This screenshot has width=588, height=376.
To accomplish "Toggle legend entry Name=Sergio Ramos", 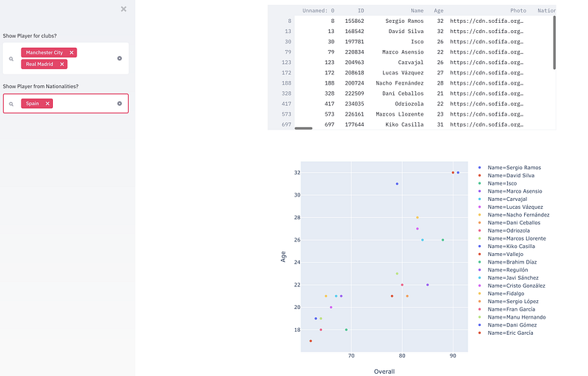I will pos(514,168).
